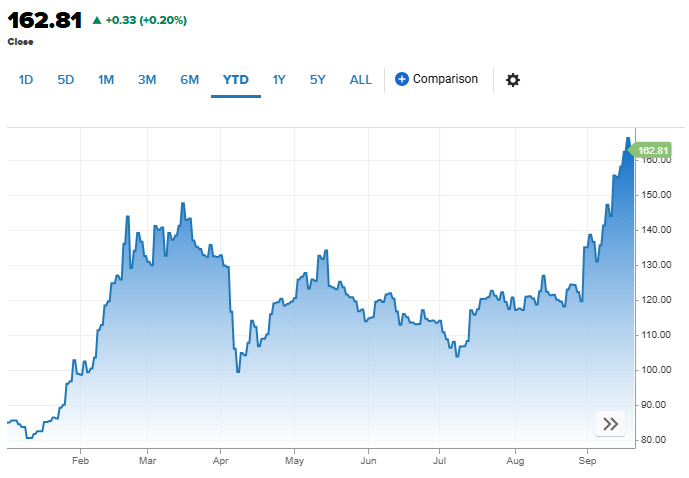Switch chart to 5D range
The height and width of the screenshot is (478, 689).
(66, 80)
